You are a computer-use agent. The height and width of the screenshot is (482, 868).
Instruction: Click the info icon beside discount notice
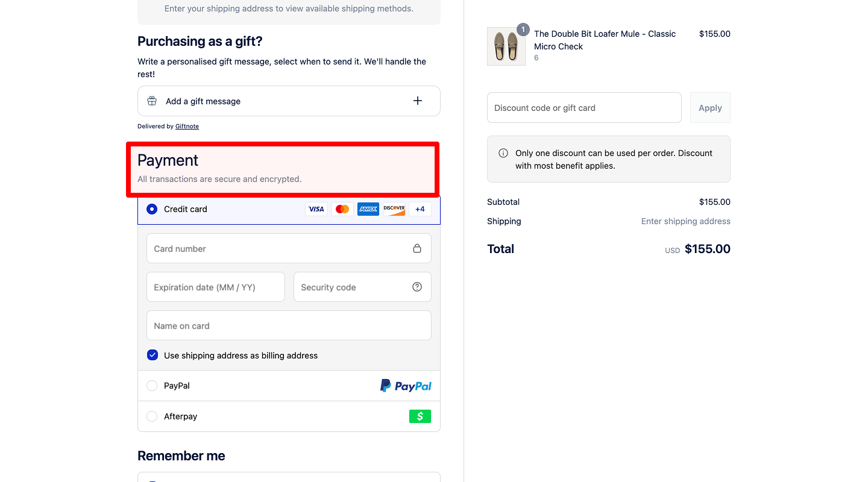click(503, 152)
